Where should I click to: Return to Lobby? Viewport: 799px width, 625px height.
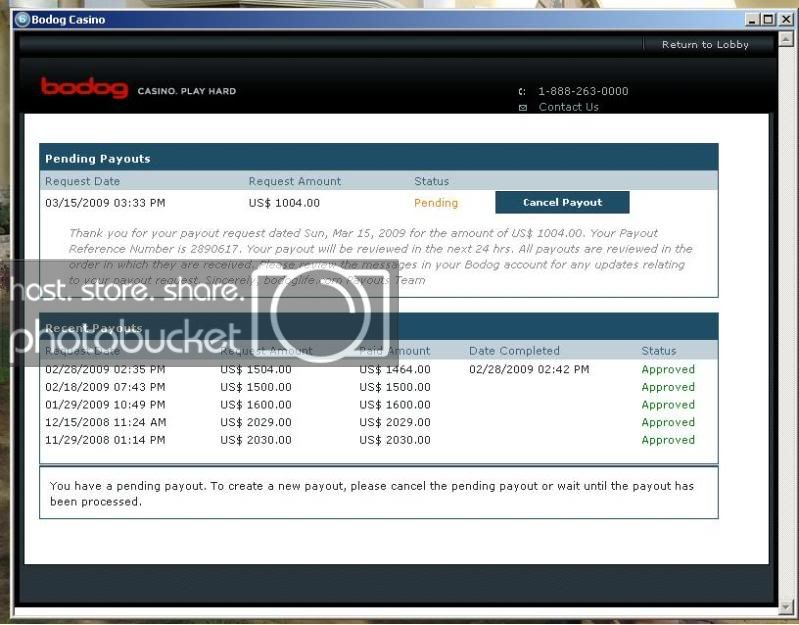(705, 45)
